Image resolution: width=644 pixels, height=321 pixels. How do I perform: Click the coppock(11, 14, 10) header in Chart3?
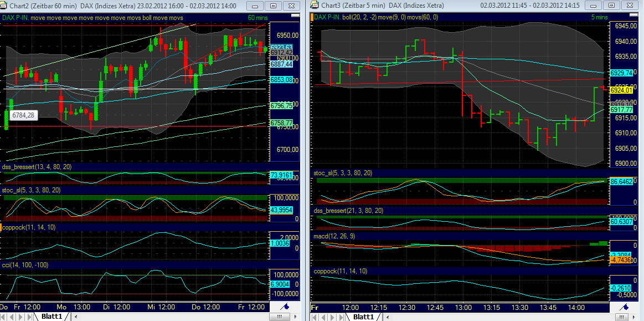tap(340, 272)
